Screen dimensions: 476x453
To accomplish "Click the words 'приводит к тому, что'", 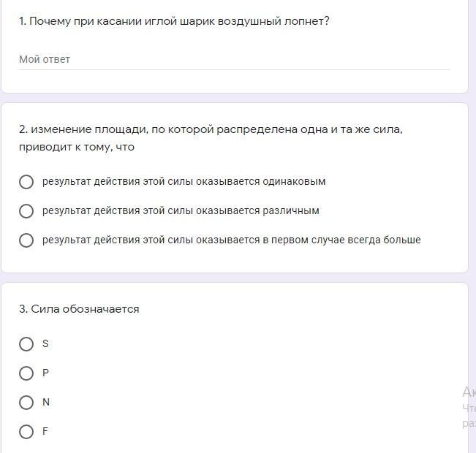I will click(77, 147).
